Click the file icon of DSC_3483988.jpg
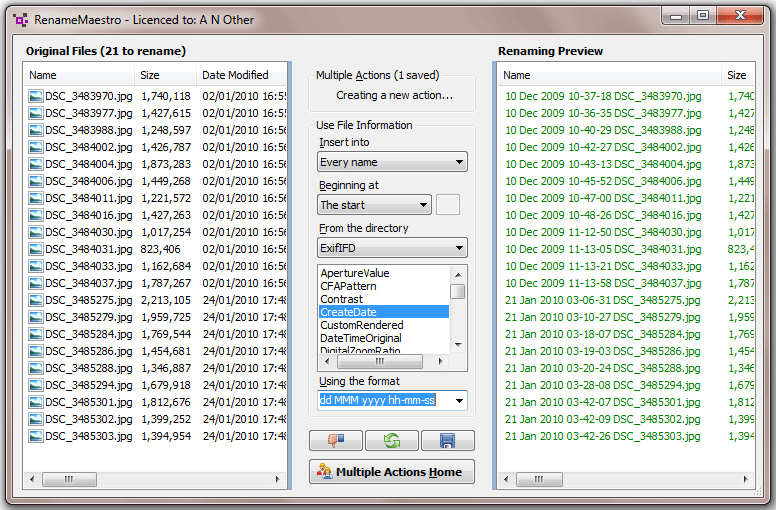 (x=36, y=131)
